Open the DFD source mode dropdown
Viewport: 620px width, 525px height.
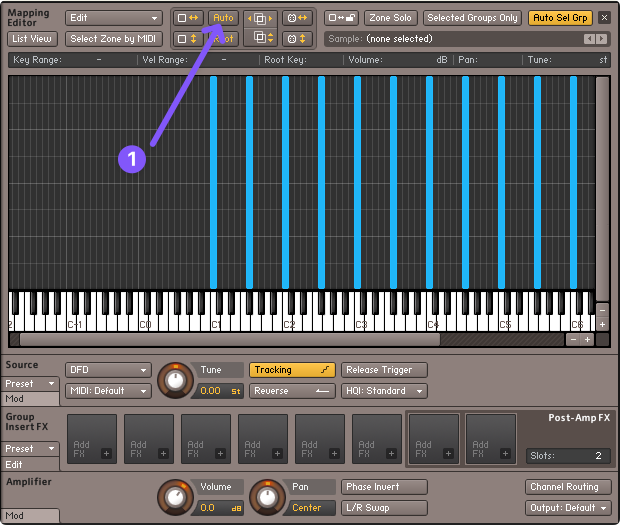coord(108,370)
